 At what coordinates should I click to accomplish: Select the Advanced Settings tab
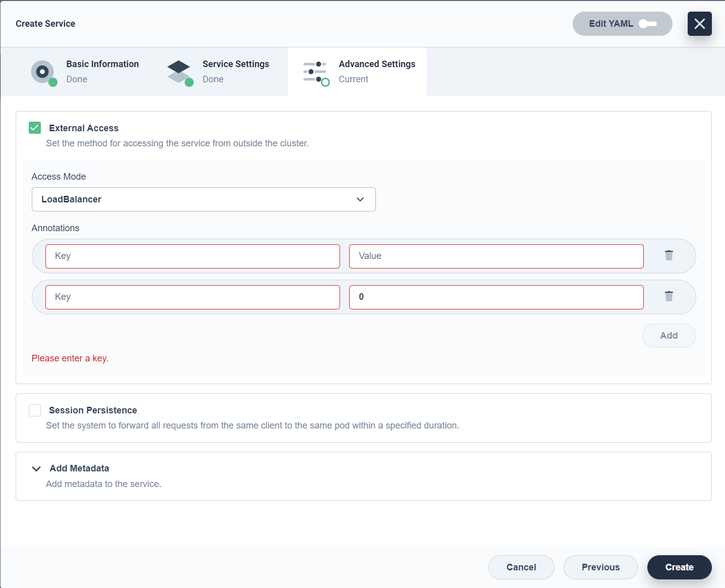coord(377,64)
